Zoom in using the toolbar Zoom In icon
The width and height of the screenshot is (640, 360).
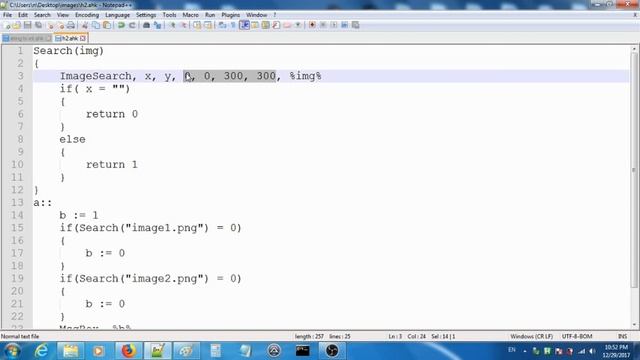tap(173, 25)
